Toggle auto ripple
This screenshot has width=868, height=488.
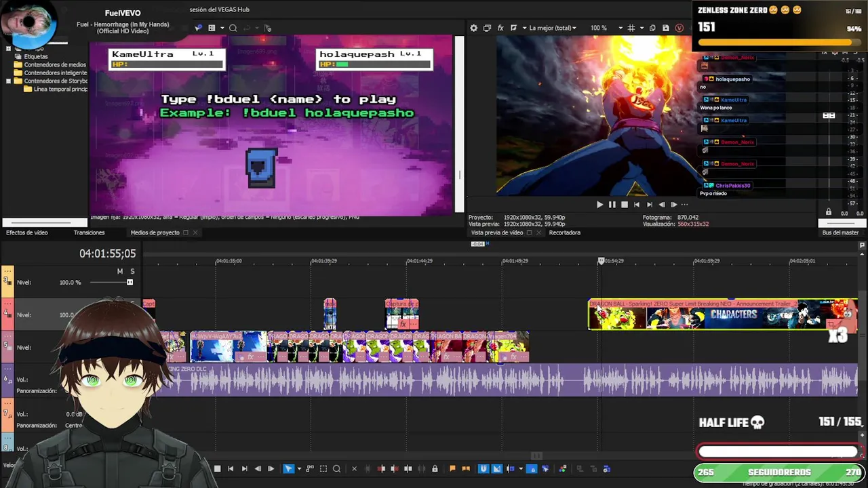click(x=511, y=468)
